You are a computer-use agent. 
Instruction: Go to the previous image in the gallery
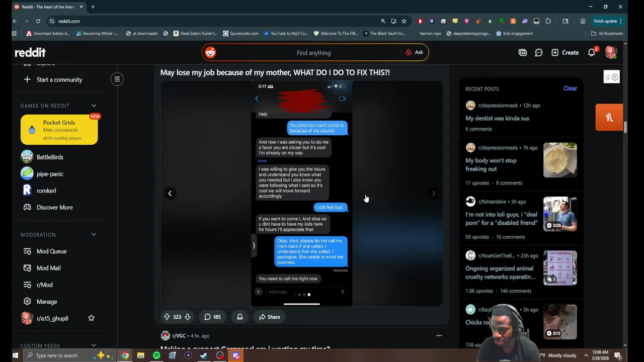(x=170, y=194)
